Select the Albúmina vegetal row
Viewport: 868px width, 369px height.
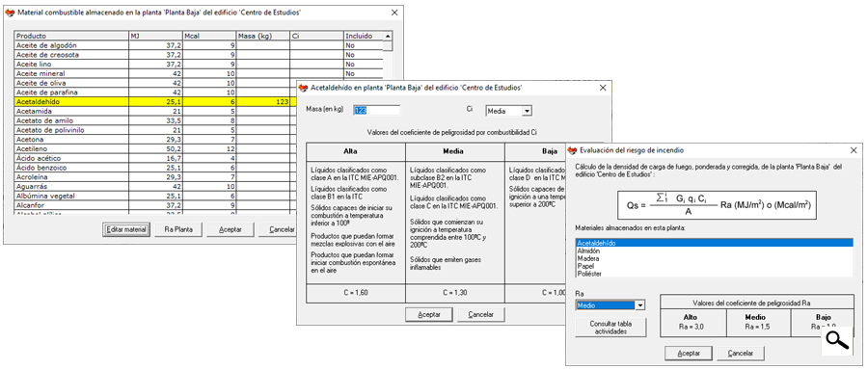(x=155, y=196)
